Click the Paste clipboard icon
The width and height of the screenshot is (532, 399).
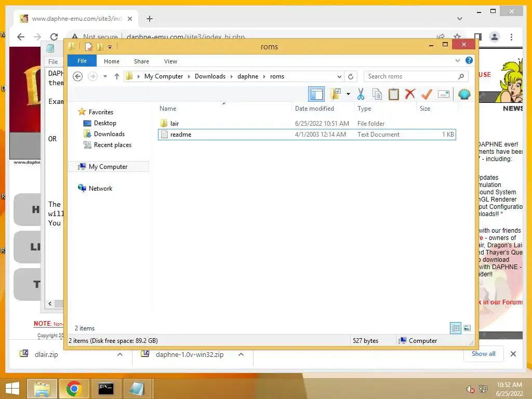click(x=394, y=94)
